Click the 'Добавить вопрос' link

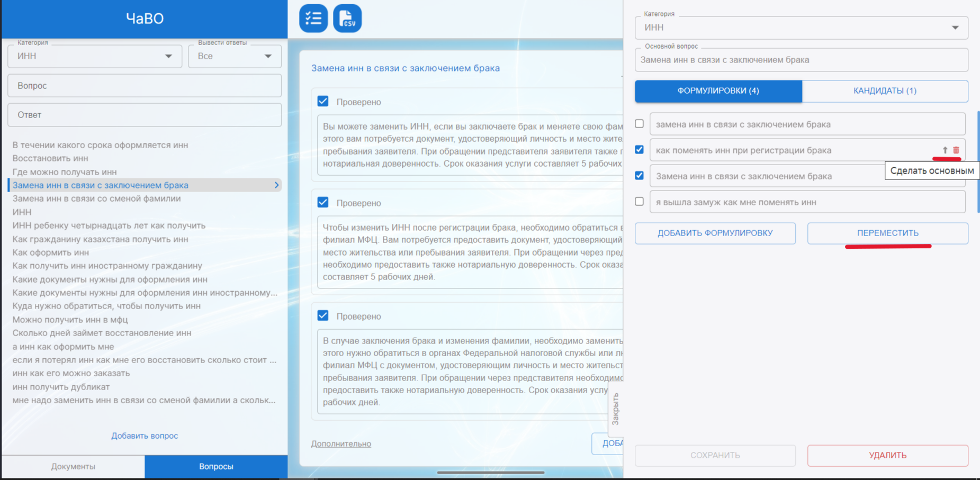[145, 436]
